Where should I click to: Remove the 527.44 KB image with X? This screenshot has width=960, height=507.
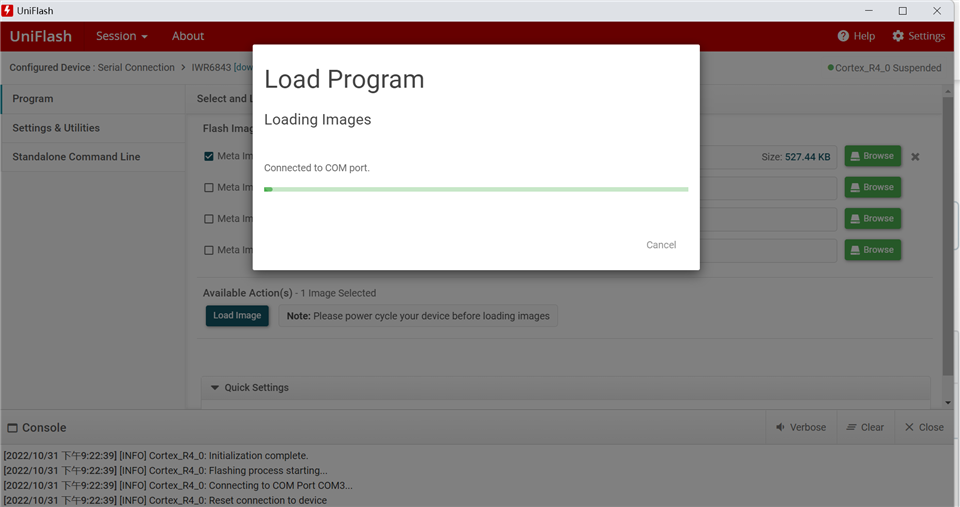[915, 157]
